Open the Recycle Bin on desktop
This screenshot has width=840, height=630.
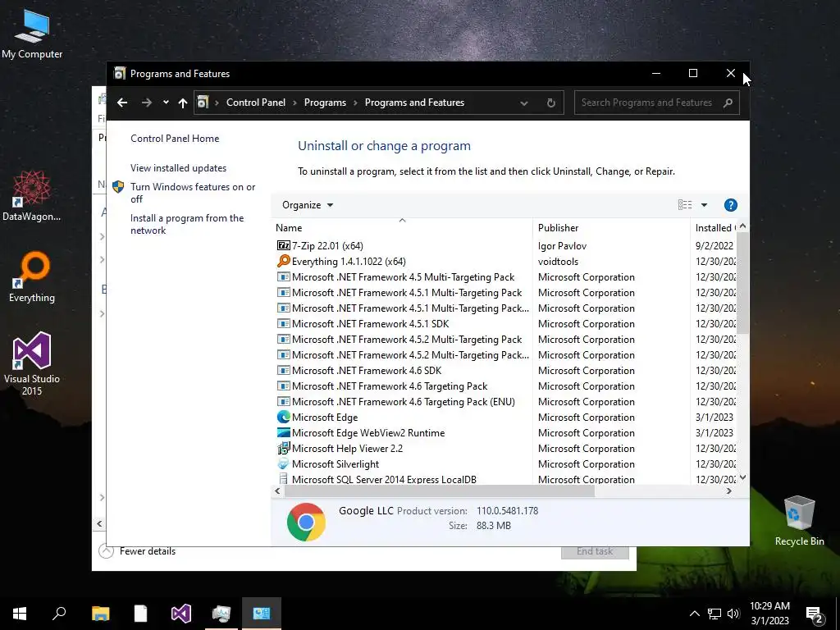click(x=799, y=521)
